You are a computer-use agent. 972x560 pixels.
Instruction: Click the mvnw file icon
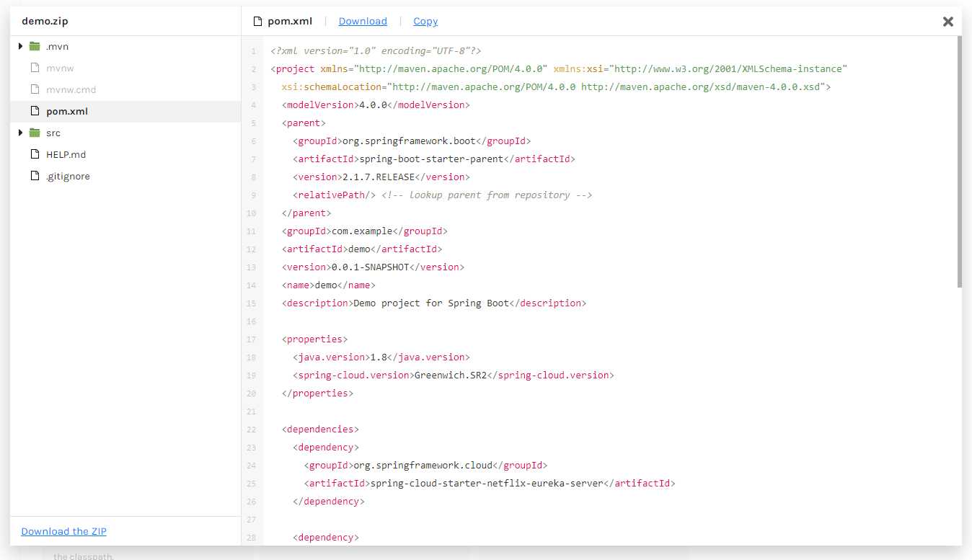click(x=34, y=68)
